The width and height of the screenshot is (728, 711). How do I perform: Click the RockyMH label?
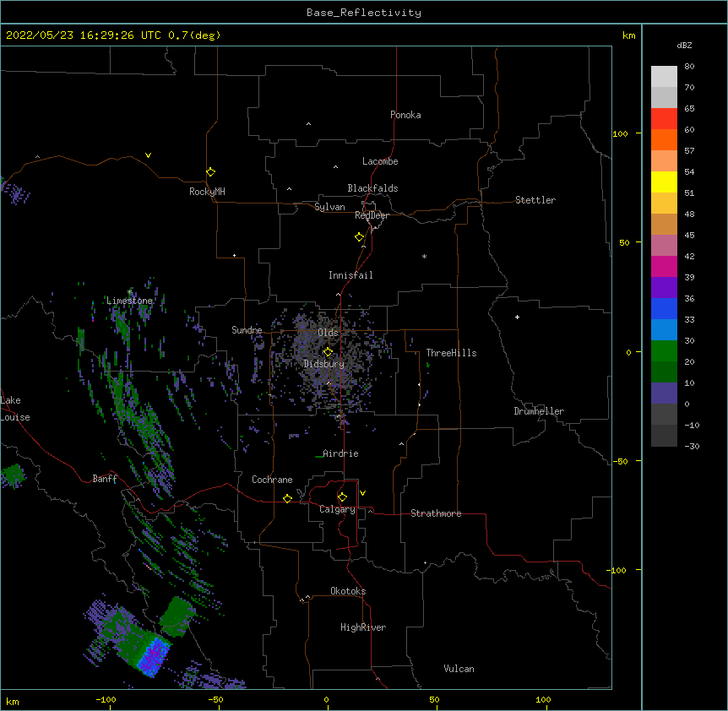tap(207, 192)
